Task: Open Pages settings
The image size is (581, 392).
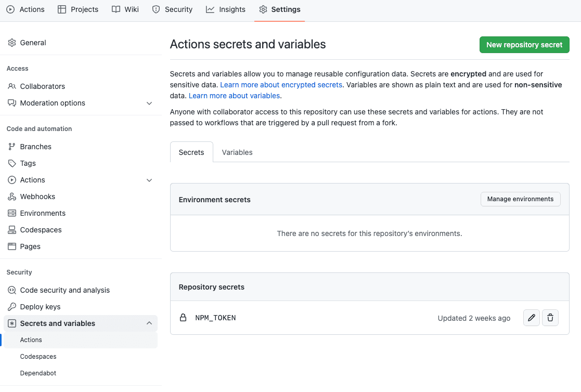Action: [x=81, y=246]
